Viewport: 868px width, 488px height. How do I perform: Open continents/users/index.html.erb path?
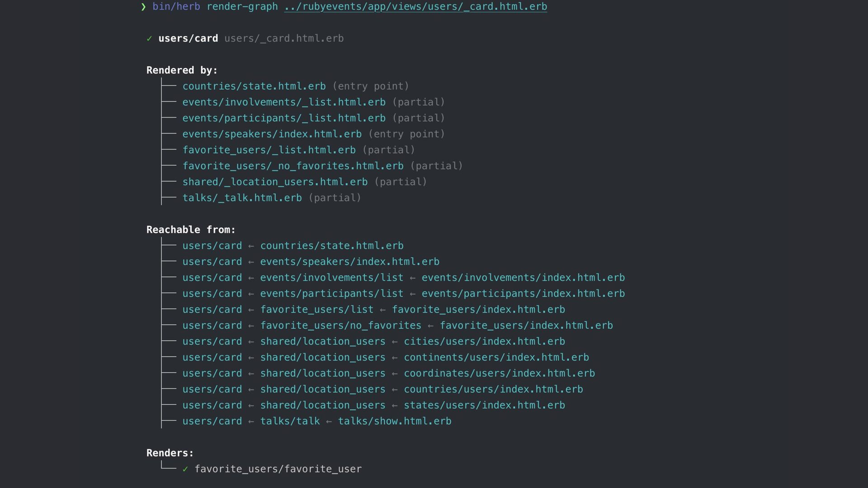pos(496,357)
